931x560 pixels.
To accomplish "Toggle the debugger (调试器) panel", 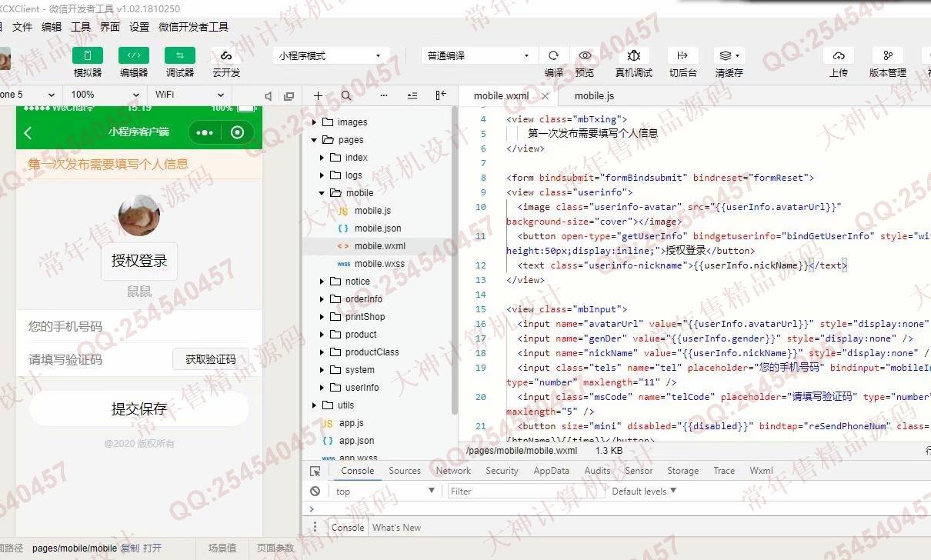I will point(180,55).
